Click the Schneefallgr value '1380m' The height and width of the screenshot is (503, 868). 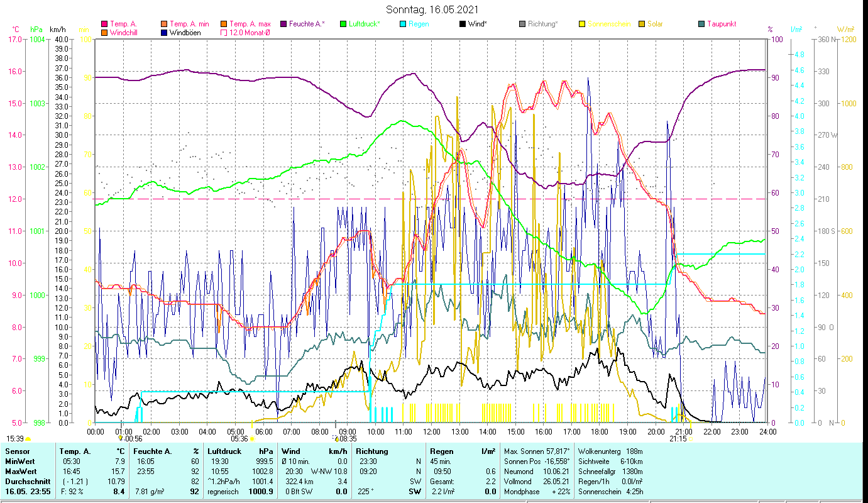[x=632, y=471]
